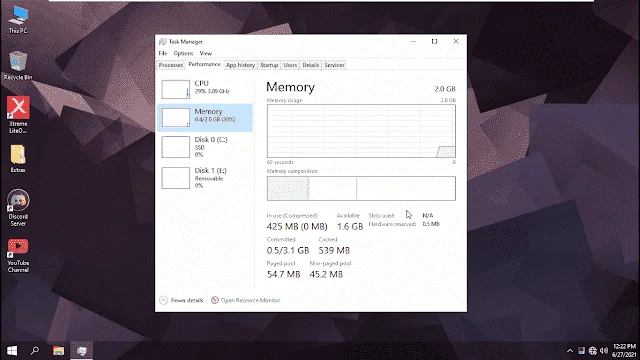Screen dimensions: 640x360
Task: Open File Explorer from the taskbar
Action: coord(58,351)
